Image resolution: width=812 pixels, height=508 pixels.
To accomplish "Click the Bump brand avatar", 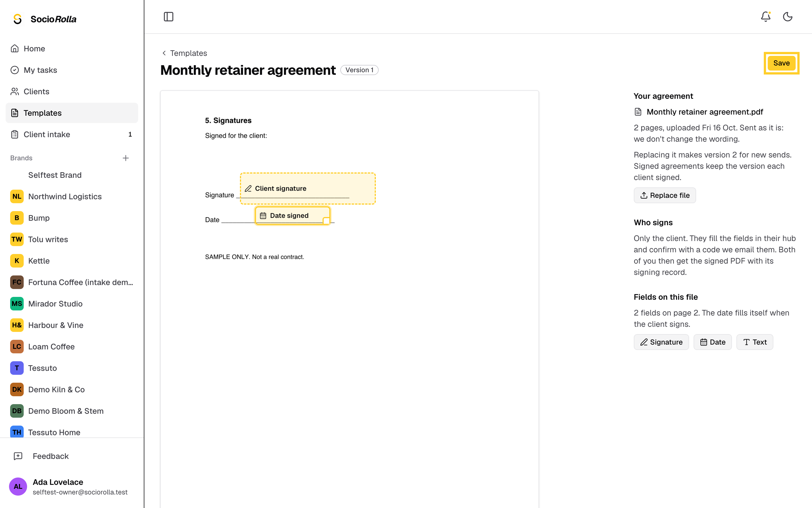I will click(17, 218).
